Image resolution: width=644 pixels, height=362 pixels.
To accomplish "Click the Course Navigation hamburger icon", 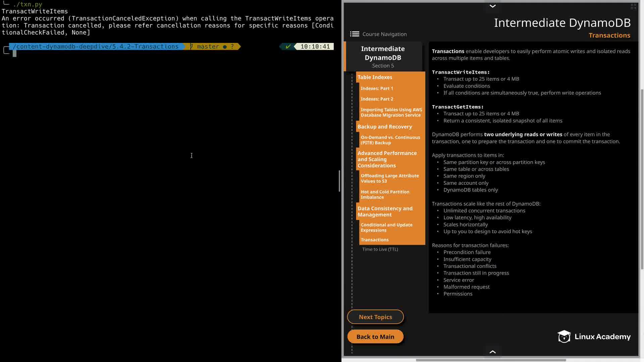I will tap(355, 34).
